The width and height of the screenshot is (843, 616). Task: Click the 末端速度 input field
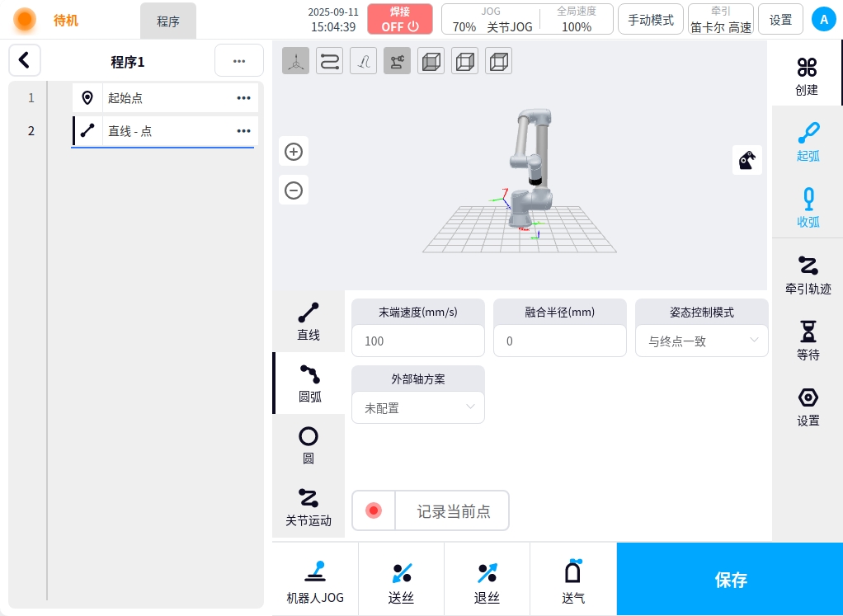(418, 341)
